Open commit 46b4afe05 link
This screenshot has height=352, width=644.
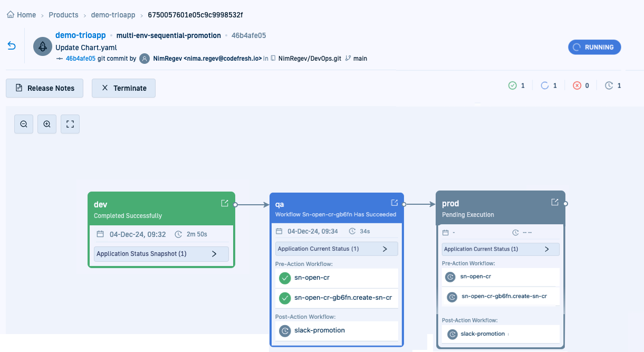click(x=80, y=59)
